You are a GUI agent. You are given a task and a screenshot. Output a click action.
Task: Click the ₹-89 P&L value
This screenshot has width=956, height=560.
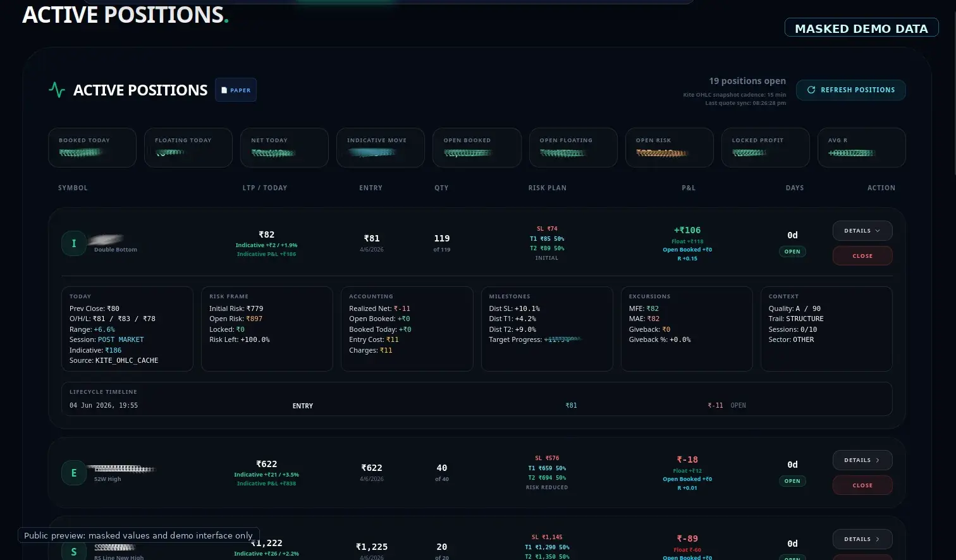[x=687, y=539]
